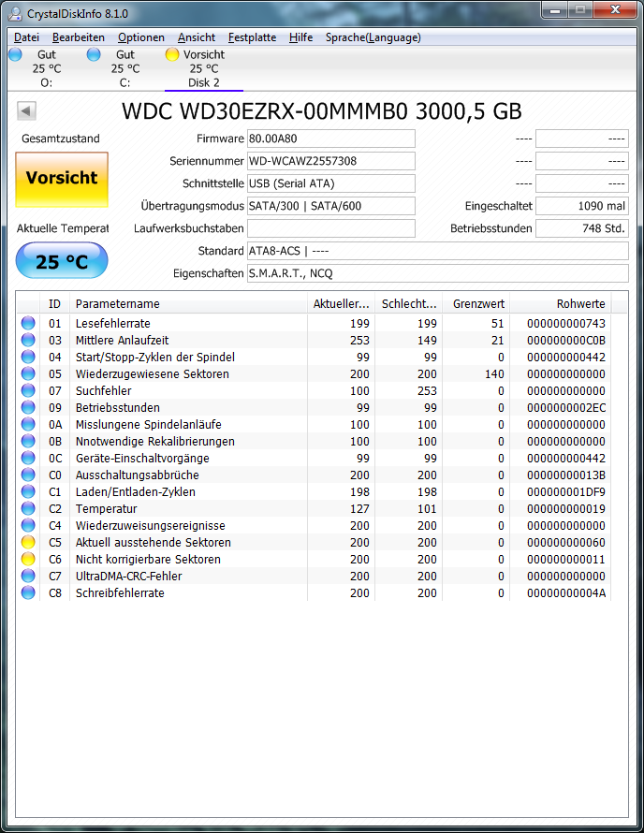Click the status icon for UltraDMA-CRC-Fehler
The image size is (644, 833).
point(28,576)
